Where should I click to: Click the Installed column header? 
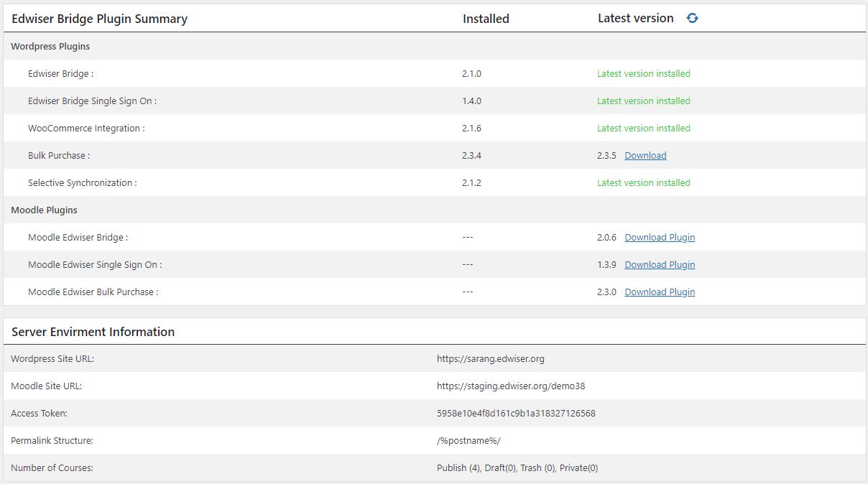pyautogui.click(x=486, y=19)
